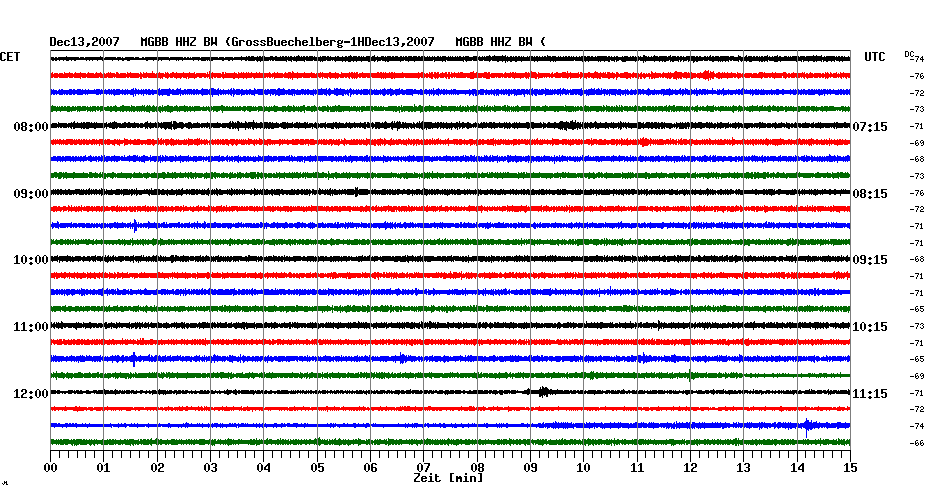This screenshot has height=494, width=930.
Task: Click the 08:15 UTC time label
Action: (x=870, y=194)
